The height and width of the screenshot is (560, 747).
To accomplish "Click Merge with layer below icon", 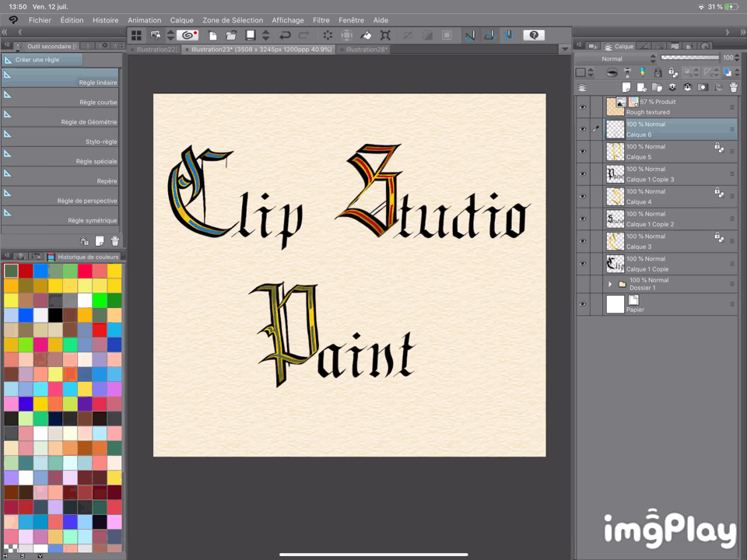I will [x=687, y=87].
